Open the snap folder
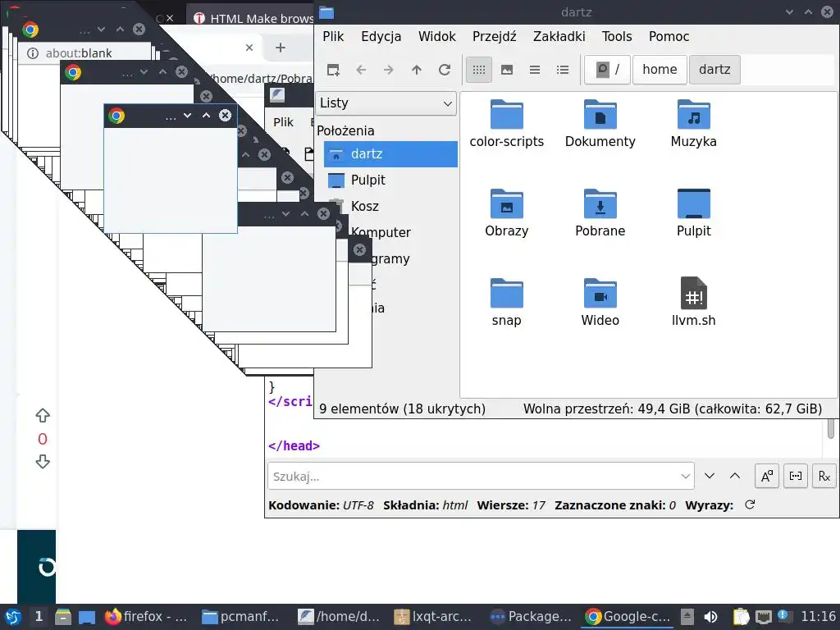This screenshot has width=840, height=630. click(x=507, y=302)
